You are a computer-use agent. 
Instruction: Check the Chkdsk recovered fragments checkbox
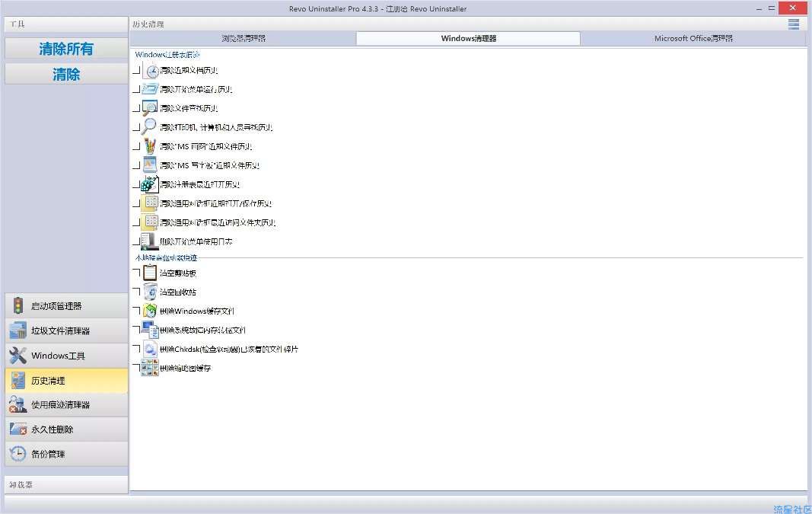pos(137,348)
